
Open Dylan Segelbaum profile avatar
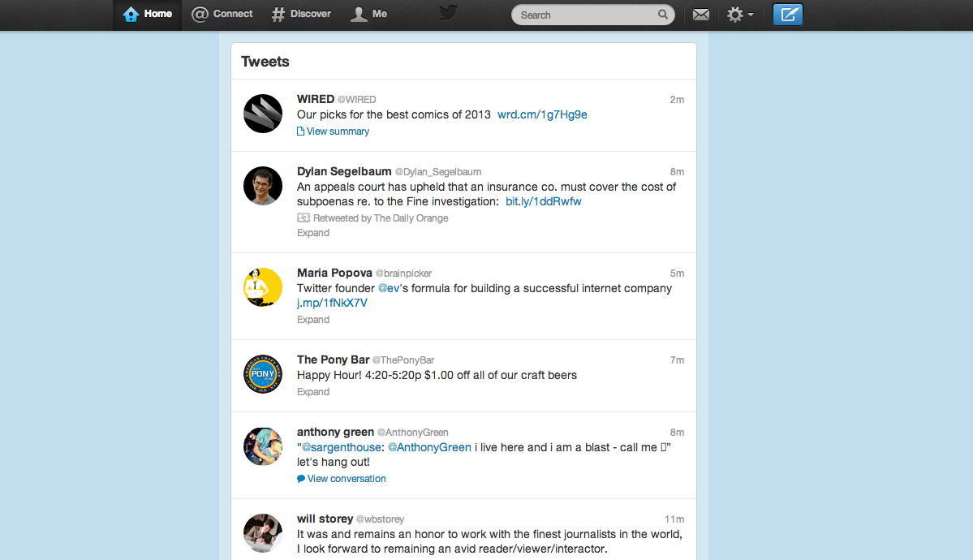pos(262,186)
